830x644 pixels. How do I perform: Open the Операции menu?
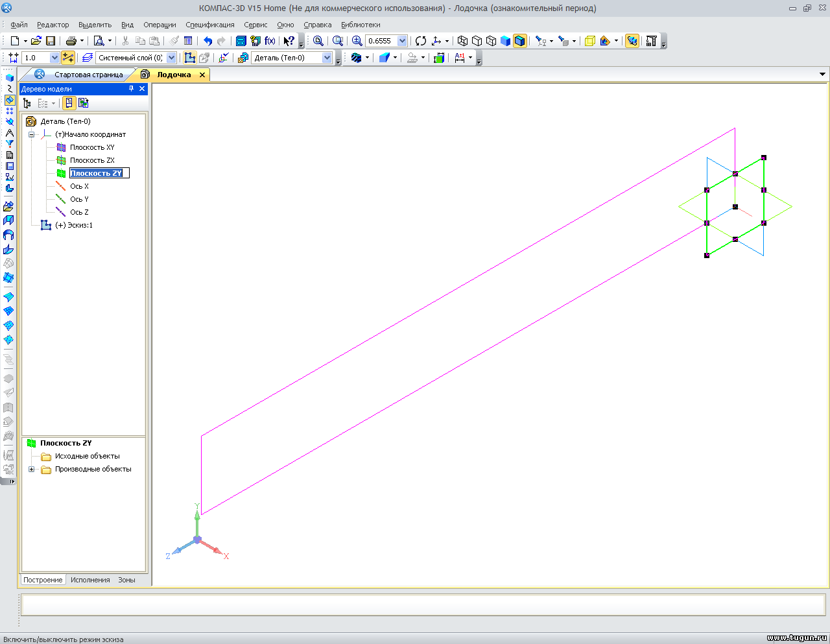160,25
